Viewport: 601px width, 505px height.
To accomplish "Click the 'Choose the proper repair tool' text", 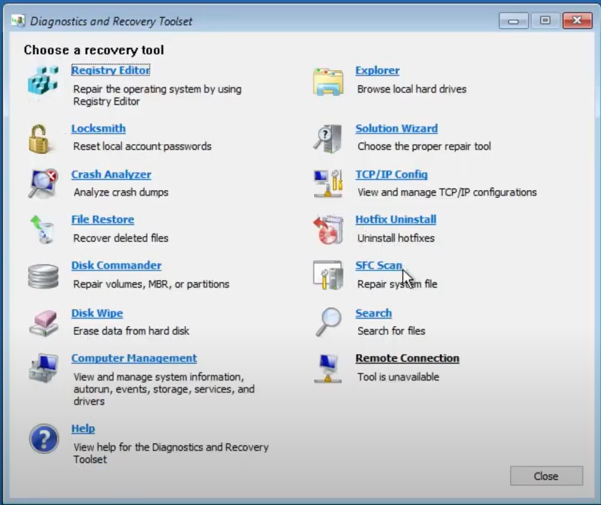I will (424, 146).
